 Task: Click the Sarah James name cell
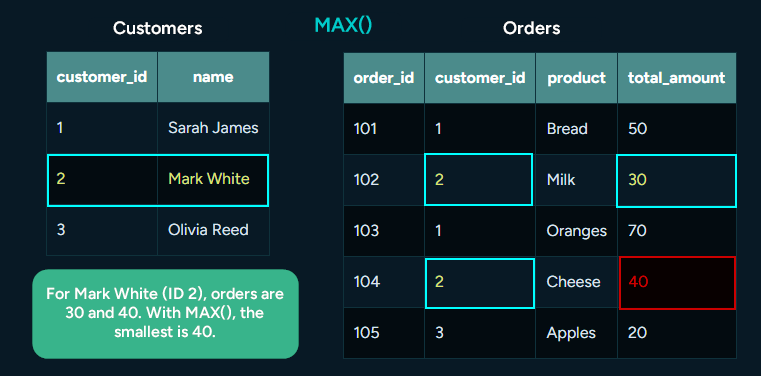pos(213,128)
